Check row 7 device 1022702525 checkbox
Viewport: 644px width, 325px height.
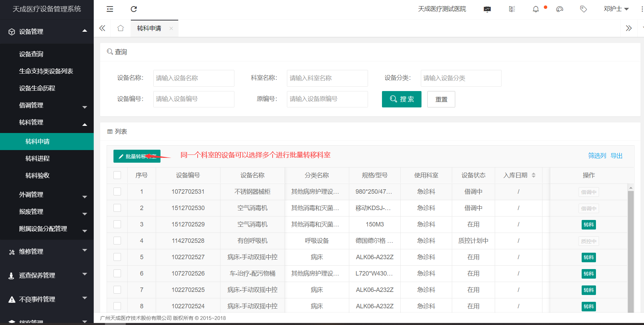[117, 290]
